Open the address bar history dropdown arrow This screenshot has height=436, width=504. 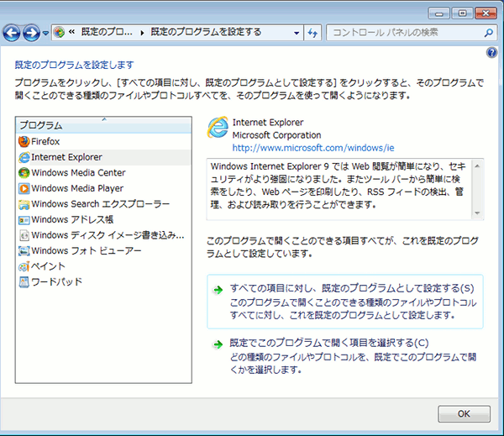click(297, 33)
